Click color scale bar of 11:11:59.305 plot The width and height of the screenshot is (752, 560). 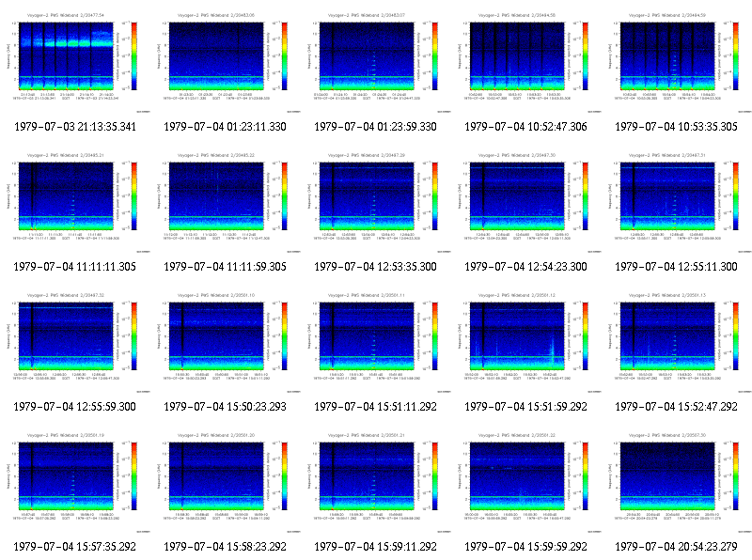285,196
